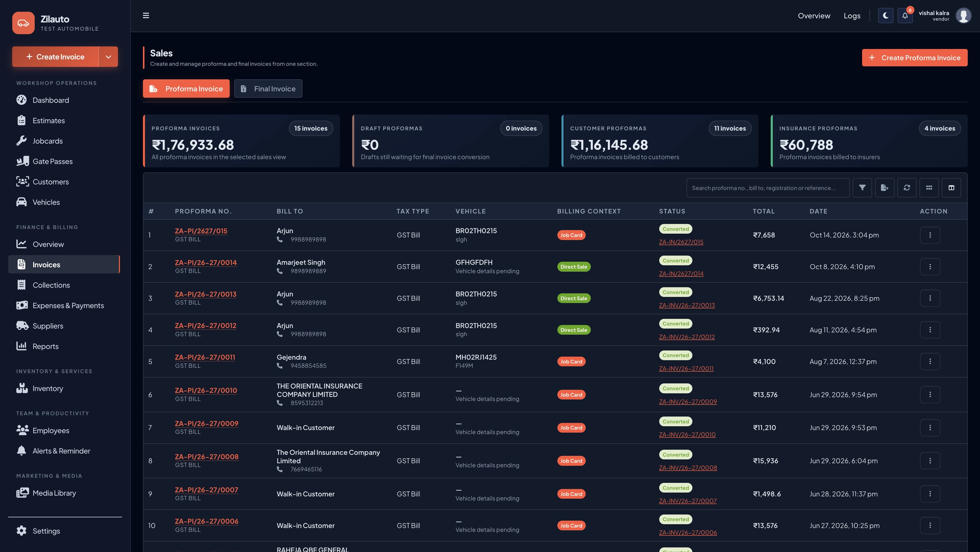Open Dashboard in sidebar
The image size is (980, 552).
pos(64,100)
